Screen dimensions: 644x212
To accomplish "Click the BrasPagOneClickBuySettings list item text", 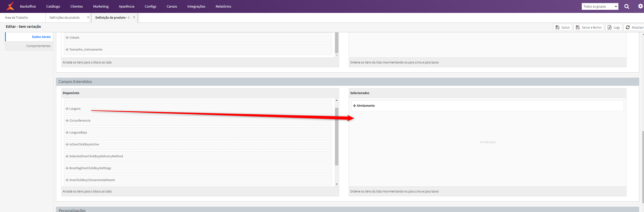I will [x=90, y=168].
